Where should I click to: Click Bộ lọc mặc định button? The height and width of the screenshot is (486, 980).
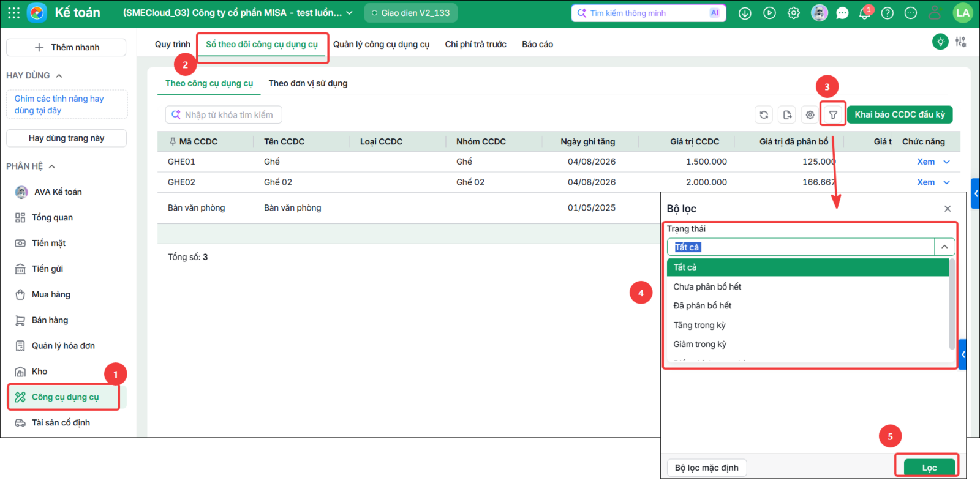click(707, 468)
